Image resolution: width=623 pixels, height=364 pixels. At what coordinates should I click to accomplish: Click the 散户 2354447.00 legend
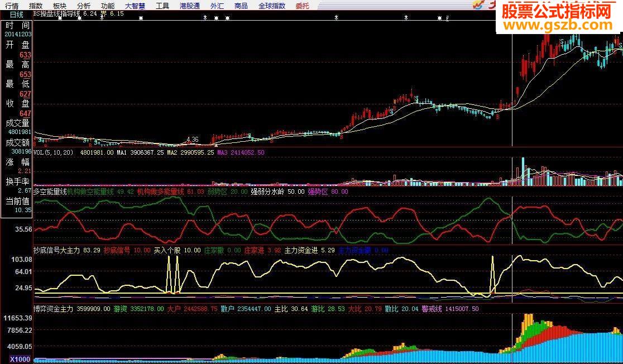[246, 309]
